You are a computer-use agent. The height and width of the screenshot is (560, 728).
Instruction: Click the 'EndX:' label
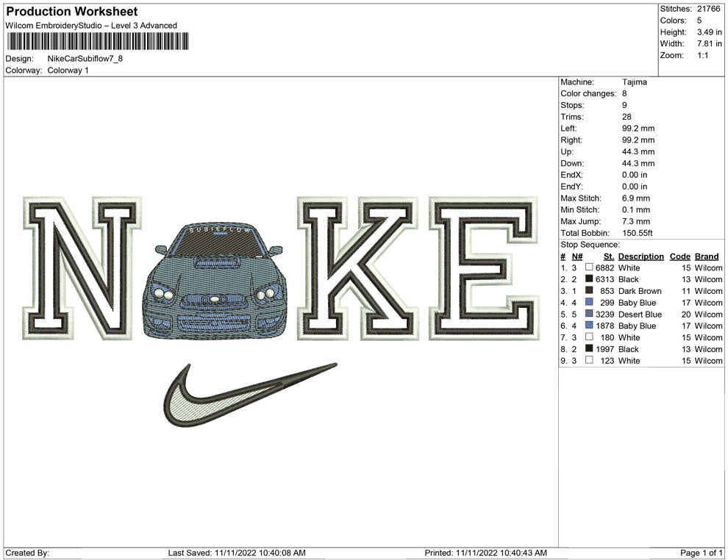tap(571, 175)
